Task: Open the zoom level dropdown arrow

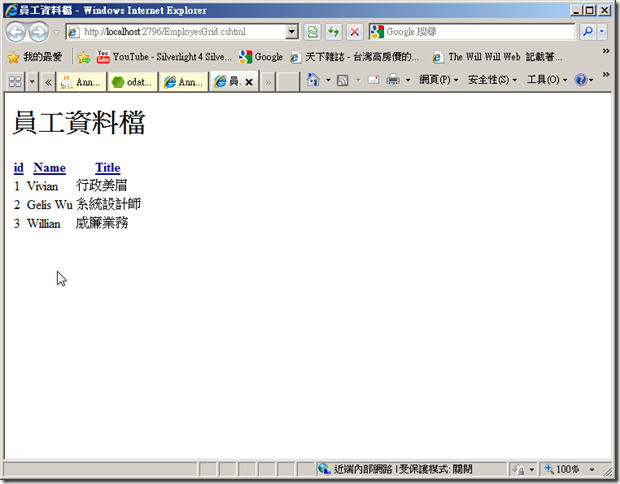Action: tap(592, 469)
